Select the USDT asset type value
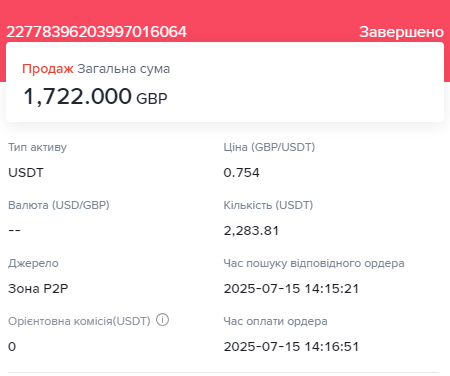The width and height of the screenshot is (450, 376). [26, 173]
